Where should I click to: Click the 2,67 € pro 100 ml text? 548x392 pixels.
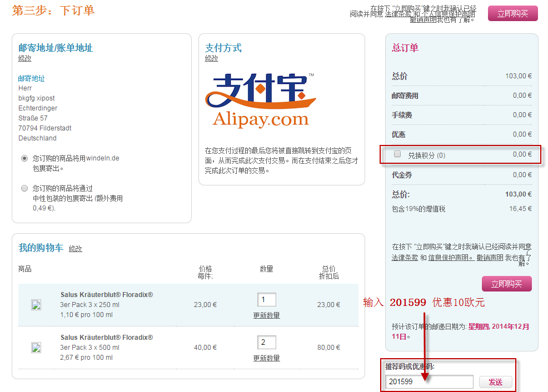click(x=86, y=358)
